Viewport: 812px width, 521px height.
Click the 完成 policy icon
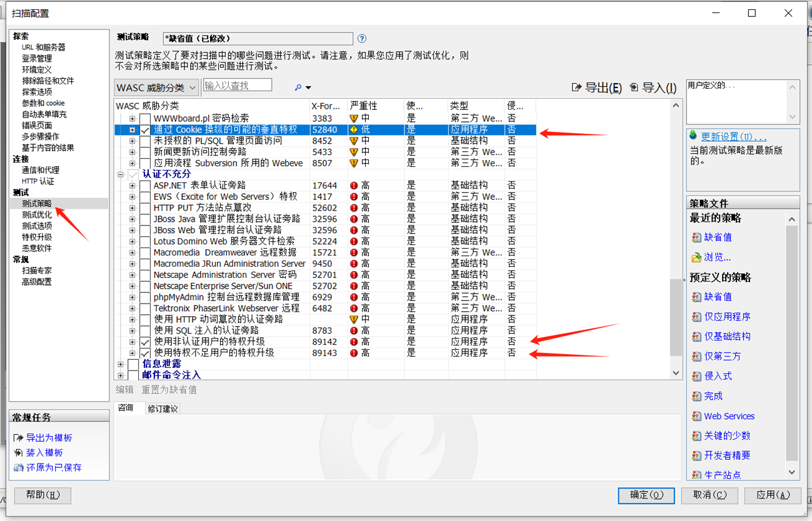696,396
